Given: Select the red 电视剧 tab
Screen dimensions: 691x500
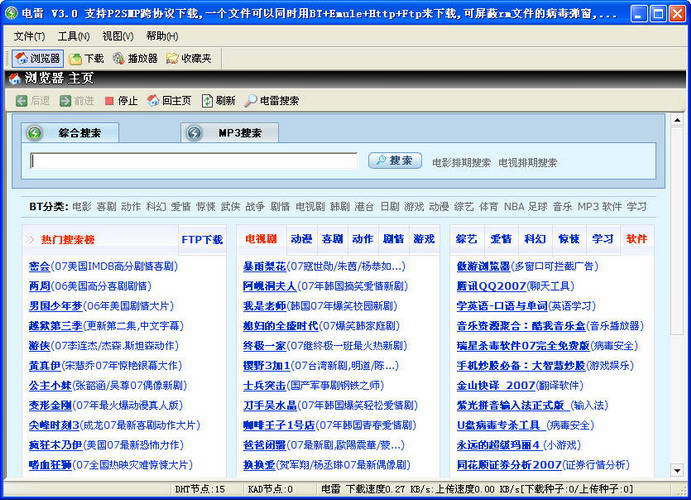Looking at the screenshot, I should [261, 239].
